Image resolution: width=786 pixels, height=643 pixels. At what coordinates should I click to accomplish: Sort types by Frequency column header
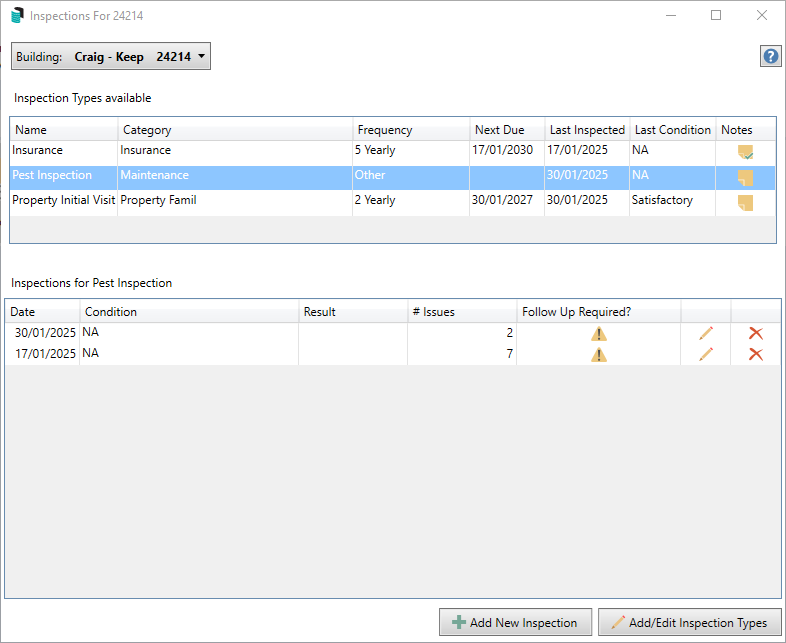pyautogui.click(x=411, y=130)
